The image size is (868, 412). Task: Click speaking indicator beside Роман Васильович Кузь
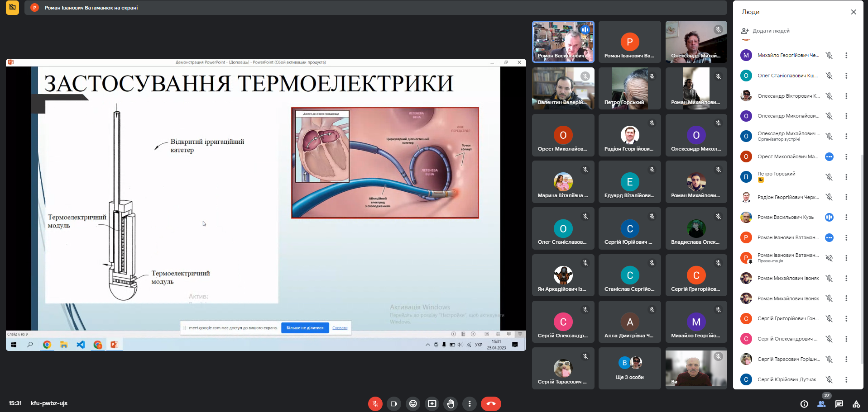click(x=829, y=217)
